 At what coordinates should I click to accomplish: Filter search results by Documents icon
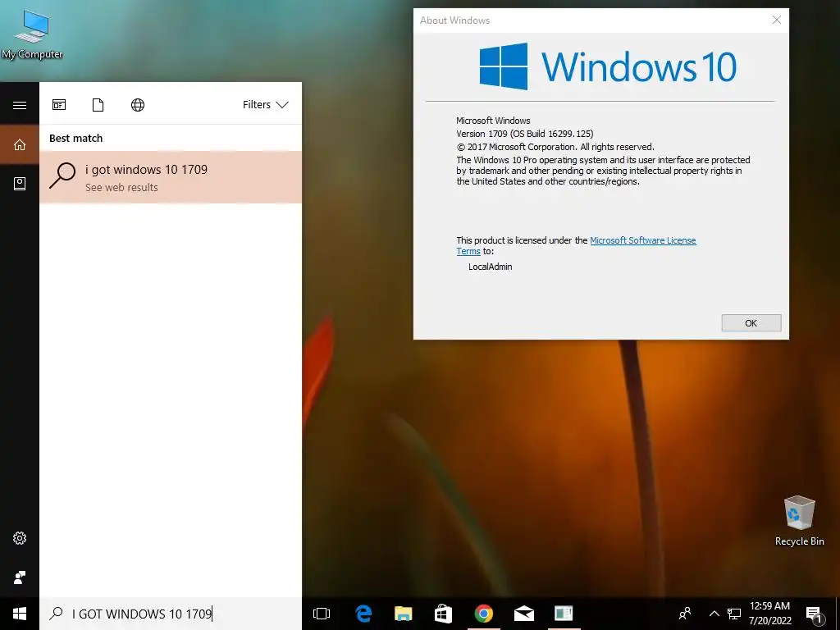98,105
